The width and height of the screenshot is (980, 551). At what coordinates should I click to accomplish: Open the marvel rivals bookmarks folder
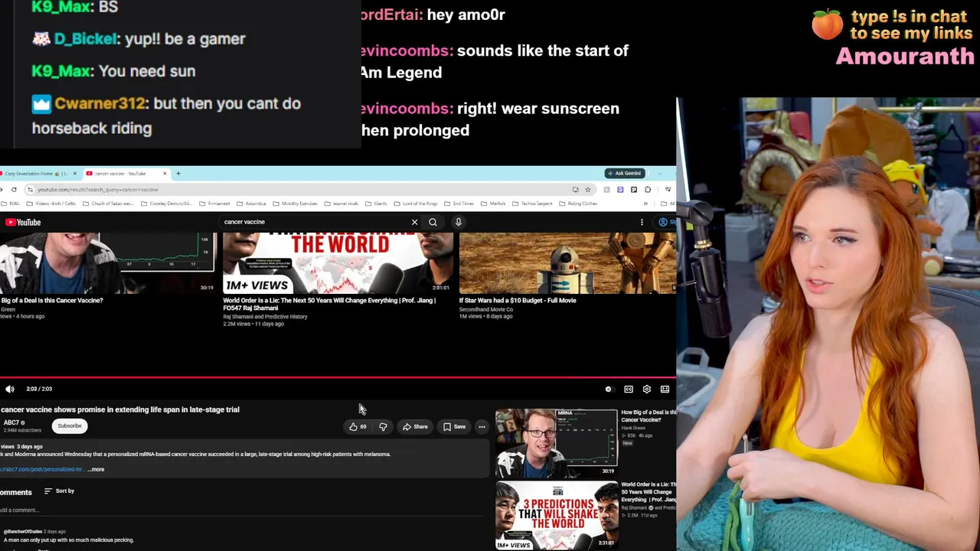click(x=341, y=204)
